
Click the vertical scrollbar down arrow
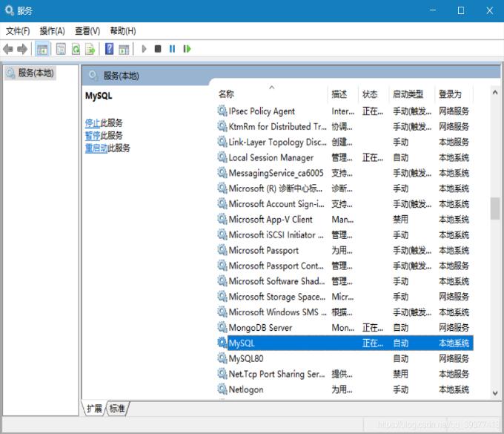coord(495,393)
